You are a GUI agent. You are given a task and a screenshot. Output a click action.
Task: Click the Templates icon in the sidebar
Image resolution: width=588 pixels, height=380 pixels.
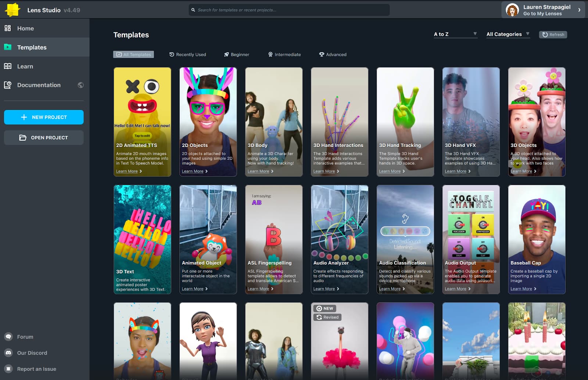(8, 47)
